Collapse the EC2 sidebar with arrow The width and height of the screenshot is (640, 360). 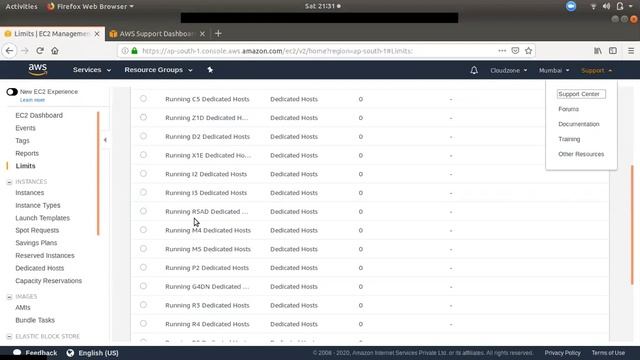[105, 140]
